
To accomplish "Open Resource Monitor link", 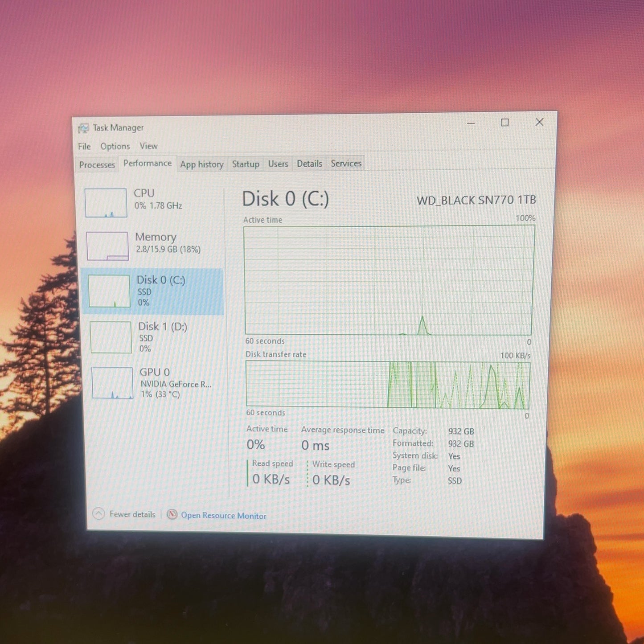I will click(223, 516).
